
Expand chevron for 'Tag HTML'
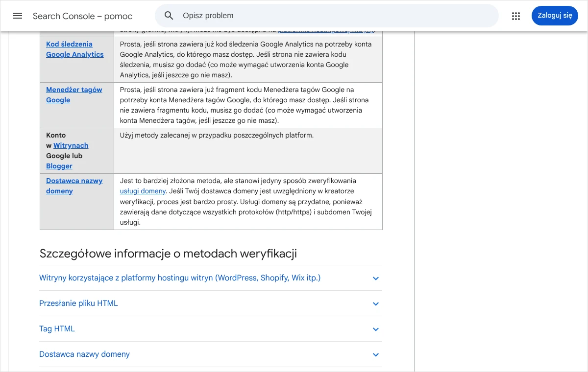(376, 329)
